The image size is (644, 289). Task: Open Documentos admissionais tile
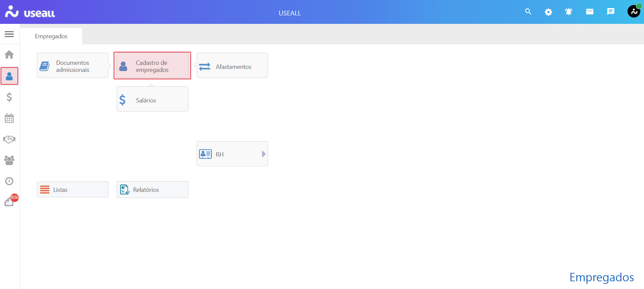pos(73,66)
